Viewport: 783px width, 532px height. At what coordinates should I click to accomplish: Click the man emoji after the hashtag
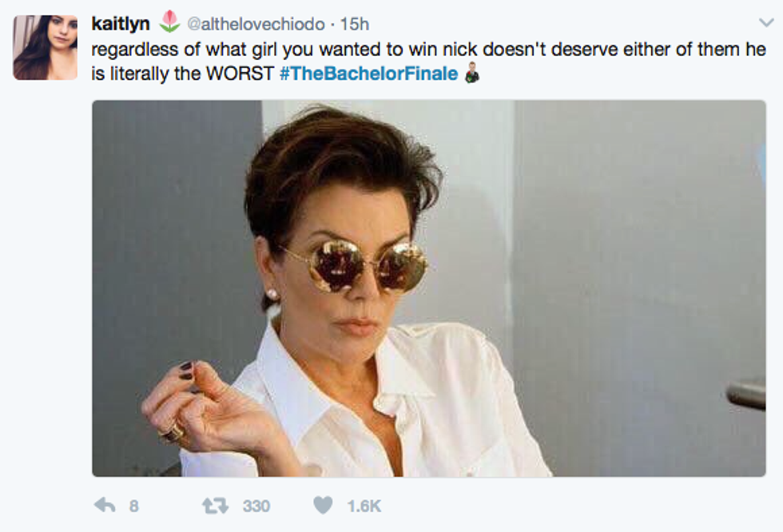(472, 73)
